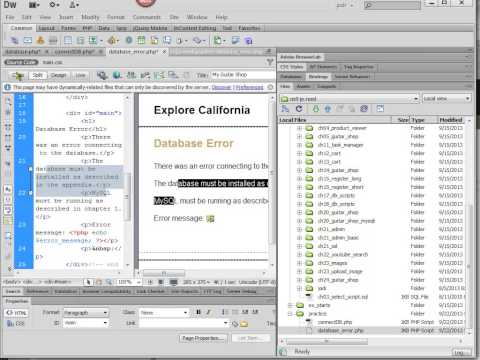Click the Hyperlink insert icon
The width and height of the screenshot is (480, 360).
pyautogui.click(x=14, y=41)
